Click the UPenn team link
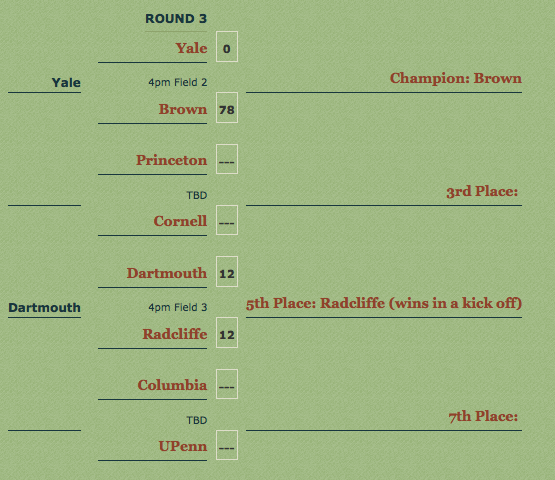 (183, 446)
